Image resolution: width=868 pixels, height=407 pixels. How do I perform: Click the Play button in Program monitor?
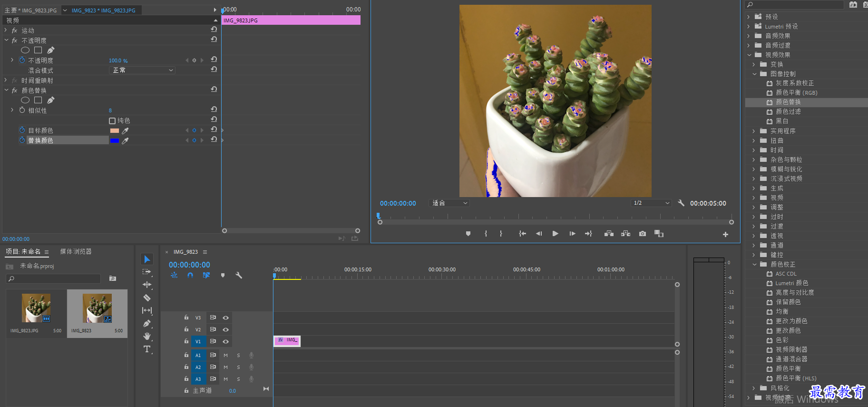pyautogui.click(x=555, y=234)
